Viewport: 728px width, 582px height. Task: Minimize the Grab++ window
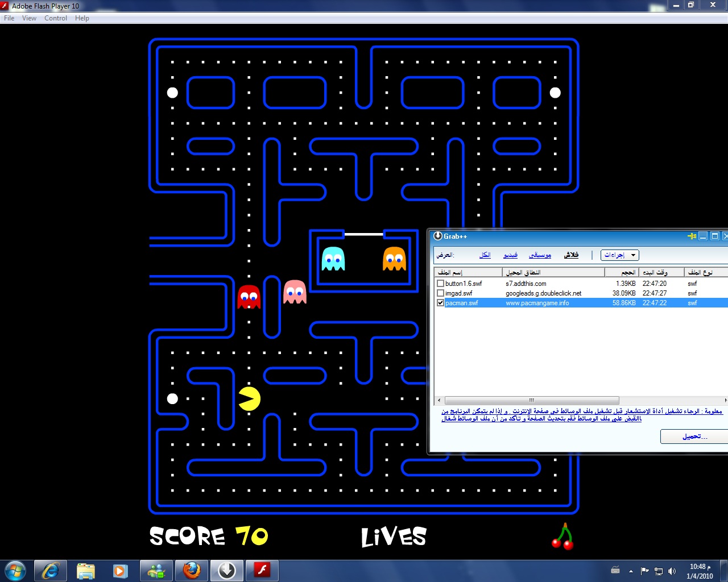(704, 236)
